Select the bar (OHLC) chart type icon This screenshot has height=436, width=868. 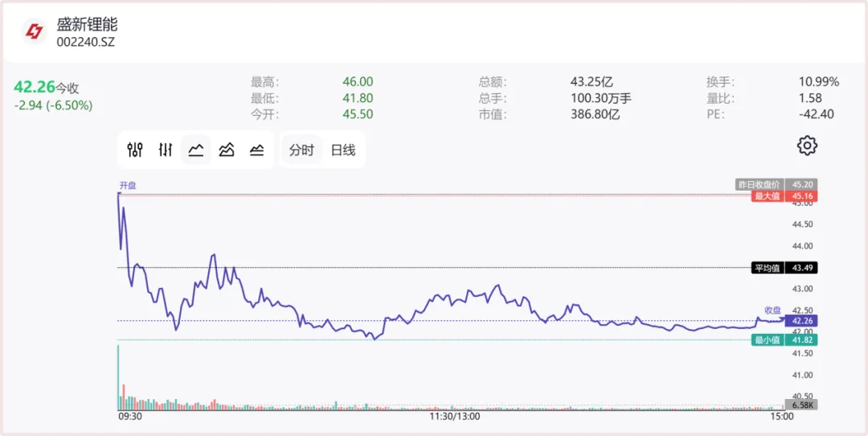166,150
